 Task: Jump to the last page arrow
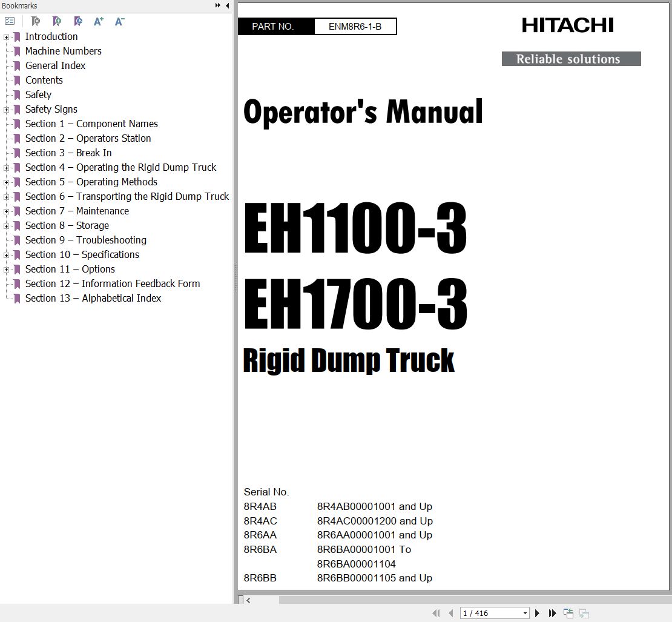[x=552, y=613]
